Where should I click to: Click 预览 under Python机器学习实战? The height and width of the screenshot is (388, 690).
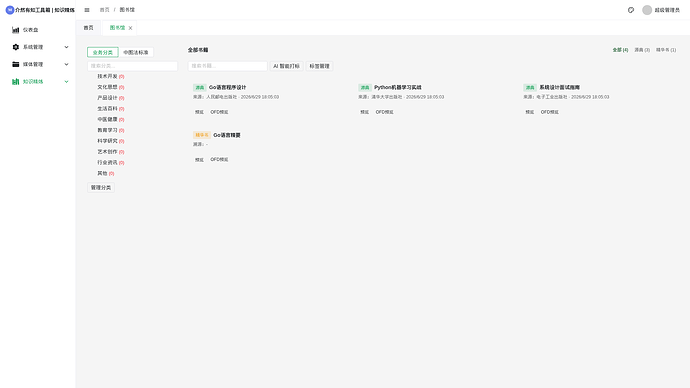pyautogui.click(x=364, y=112)
